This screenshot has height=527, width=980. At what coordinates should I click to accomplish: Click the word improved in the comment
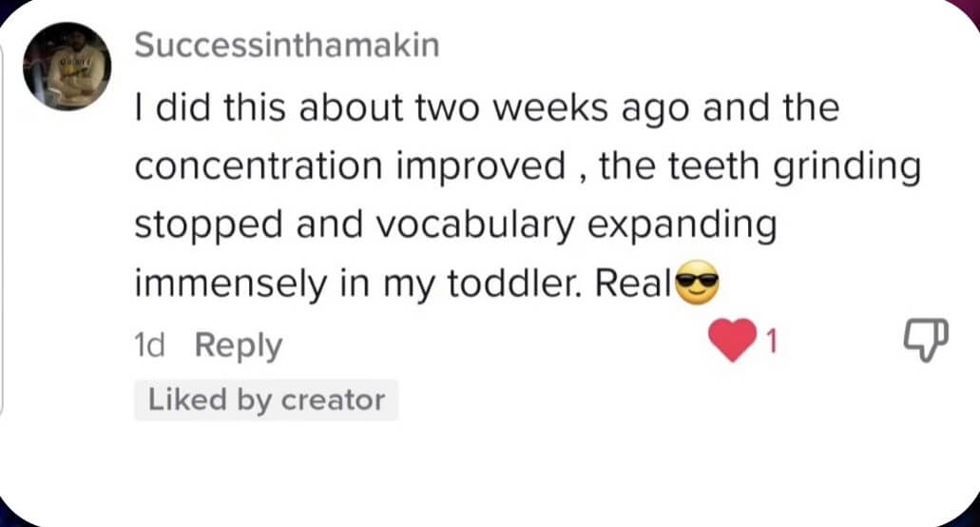click(x=481, y=167)
